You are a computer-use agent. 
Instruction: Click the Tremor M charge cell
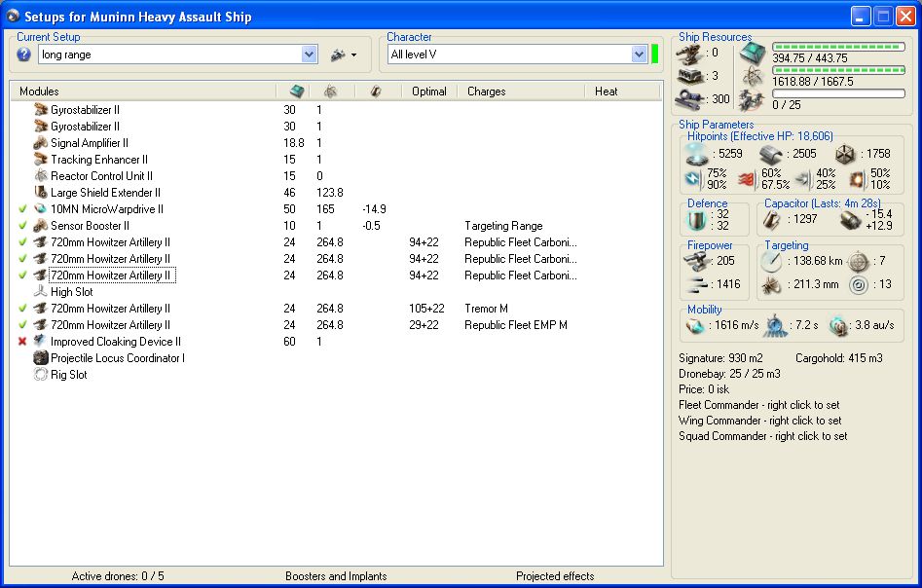pyautogui.click(x=486, y=308)
